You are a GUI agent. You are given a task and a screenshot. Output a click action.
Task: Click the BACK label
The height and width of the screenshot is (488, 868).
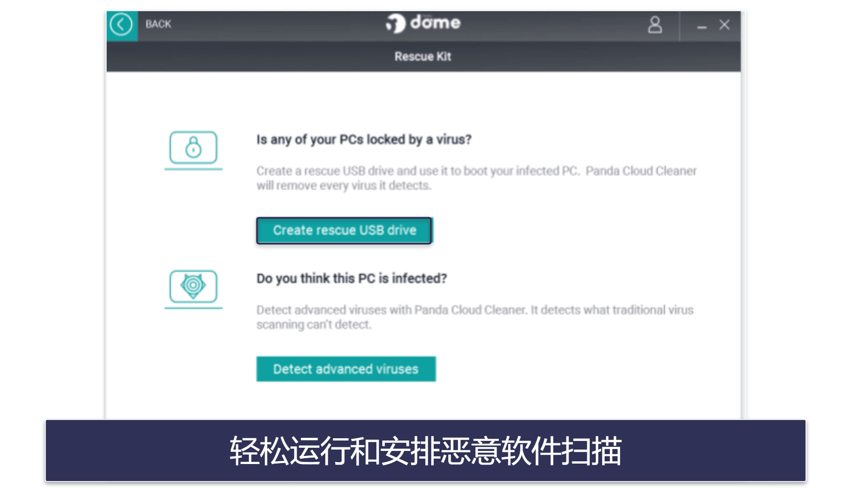158,24
